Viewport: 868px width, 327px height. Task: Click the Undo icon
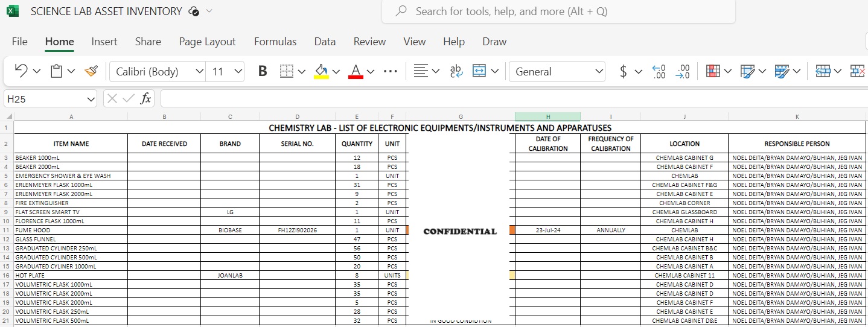coord(21,71)
